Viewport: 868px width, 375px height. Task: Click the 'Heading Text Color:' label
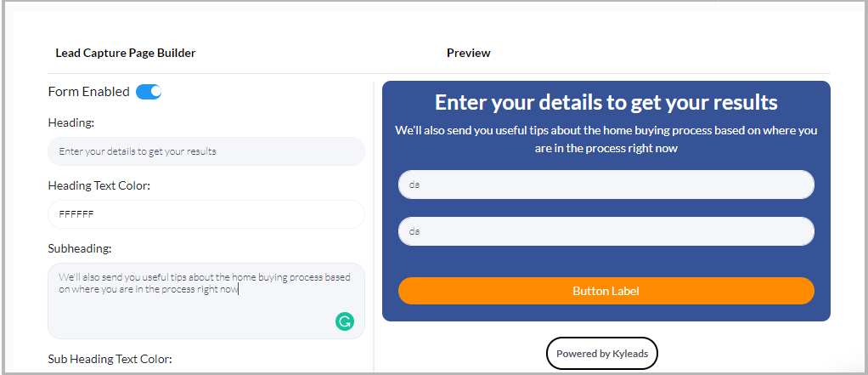[x=99, y=185]
